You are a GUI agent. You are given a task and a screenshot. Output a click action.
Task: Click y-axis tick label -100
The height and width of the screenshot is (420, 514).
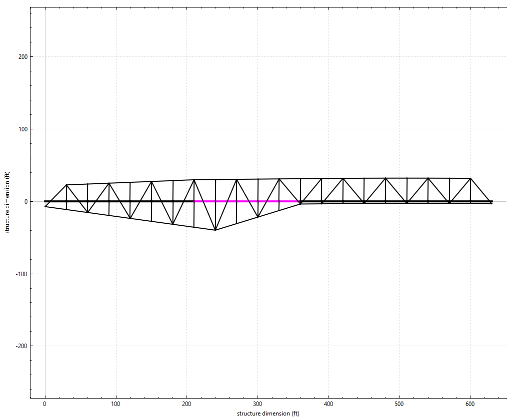tap(20, 274)
